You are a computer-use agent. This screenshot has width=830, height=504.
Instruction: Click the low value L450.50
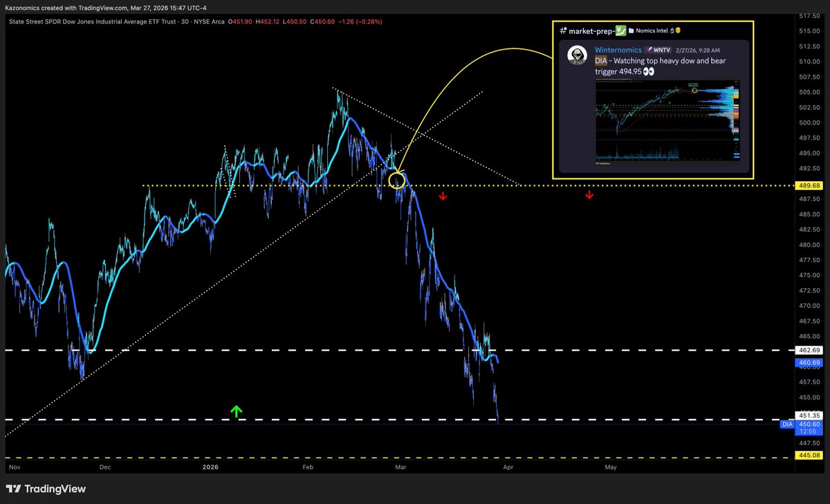[293, 21]
